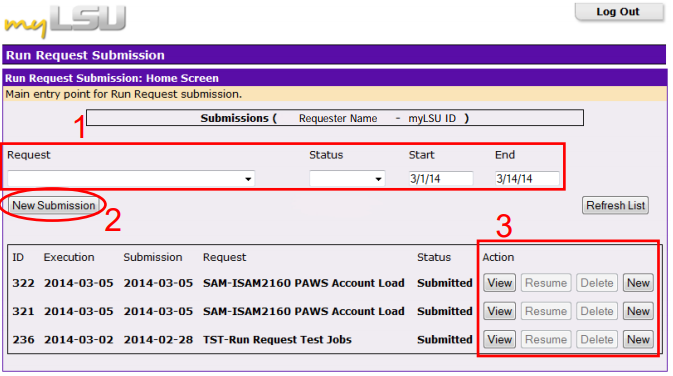Click Delete for submission 321

[597, 311]
